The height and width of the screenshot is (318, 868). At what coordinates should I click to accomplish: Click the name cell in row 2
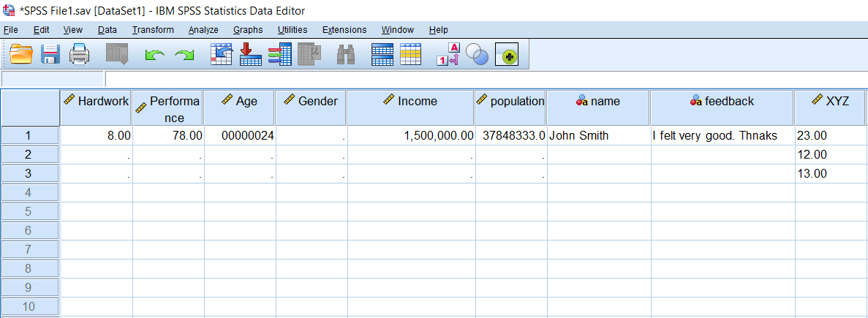point(598,154)
